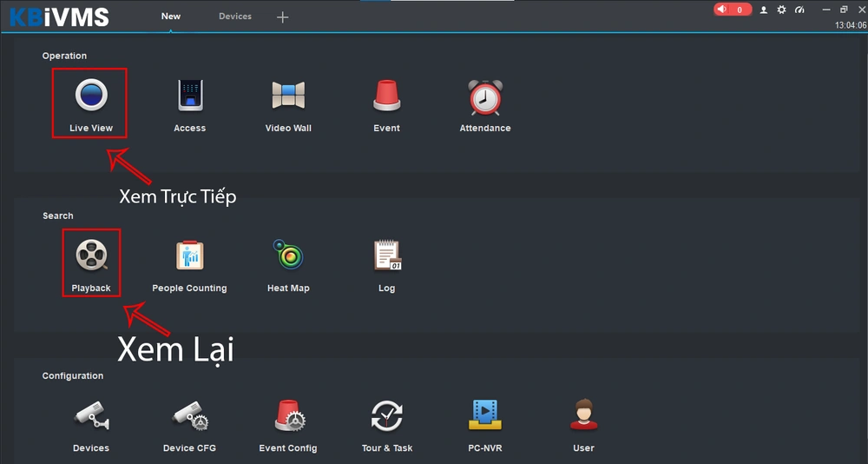Open Devices configuration icon
This screenshot has height=464, width=868.
(91, 416)
